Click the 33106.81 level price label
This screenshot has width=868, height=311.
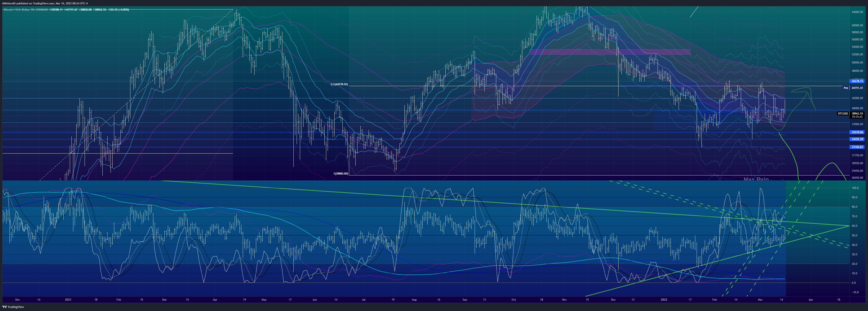857,147
